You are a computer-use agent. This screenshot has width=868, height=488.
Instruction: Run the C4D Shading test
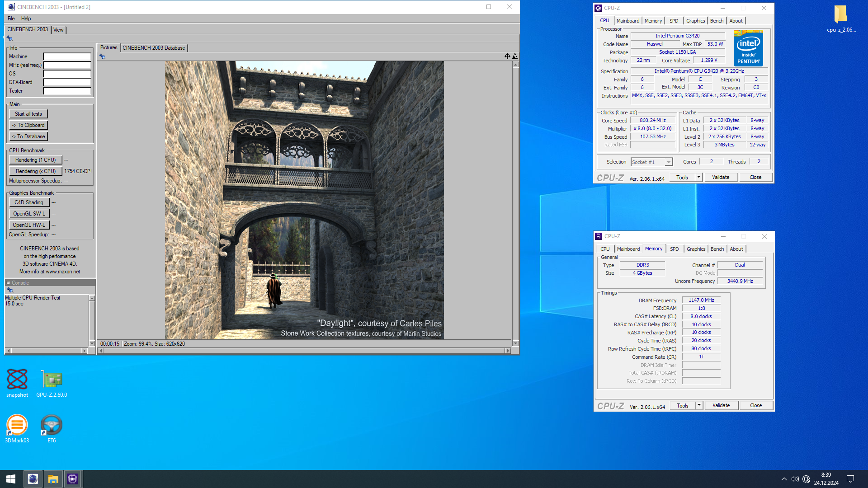(x=29, y=202)
